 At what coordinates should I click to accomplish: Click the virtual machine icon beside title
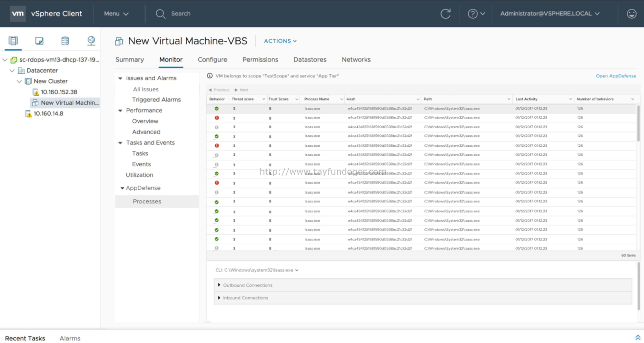119,41
